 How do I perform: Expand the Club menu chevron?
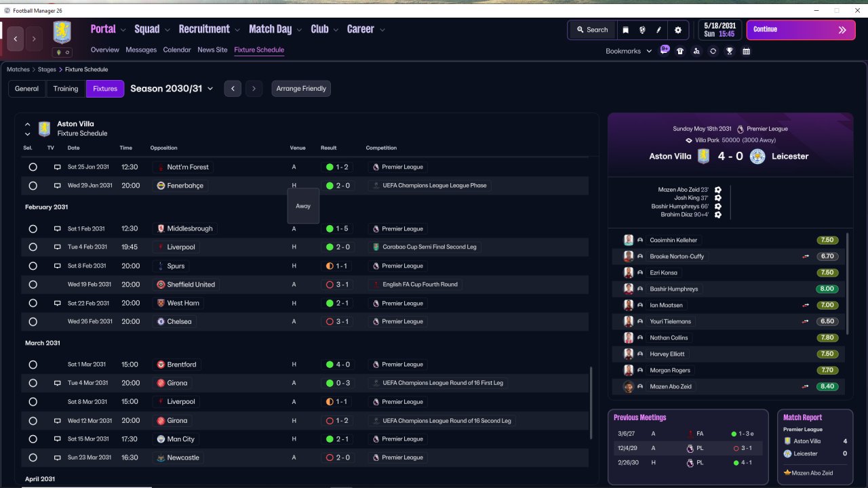click(336, 30)
